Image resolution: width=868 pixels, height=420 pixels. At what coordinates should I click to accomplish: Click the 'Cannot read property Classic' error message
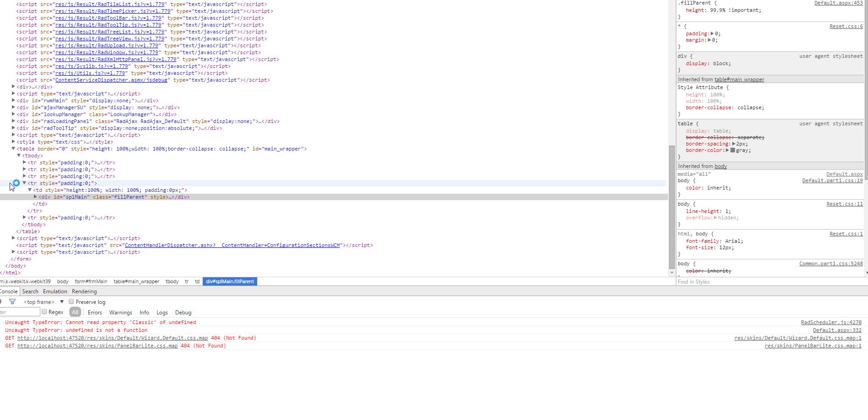100,322
